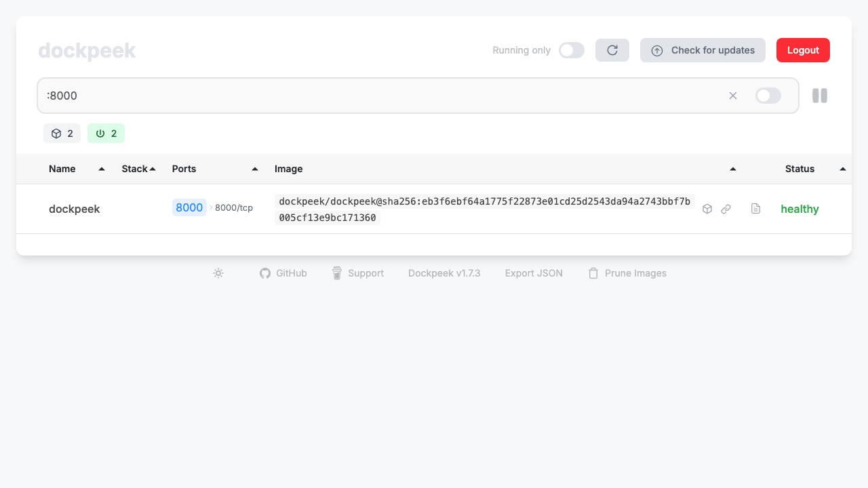Click Check for updates button
This screenshot has height=488, width=868.
tap(703, 50)
